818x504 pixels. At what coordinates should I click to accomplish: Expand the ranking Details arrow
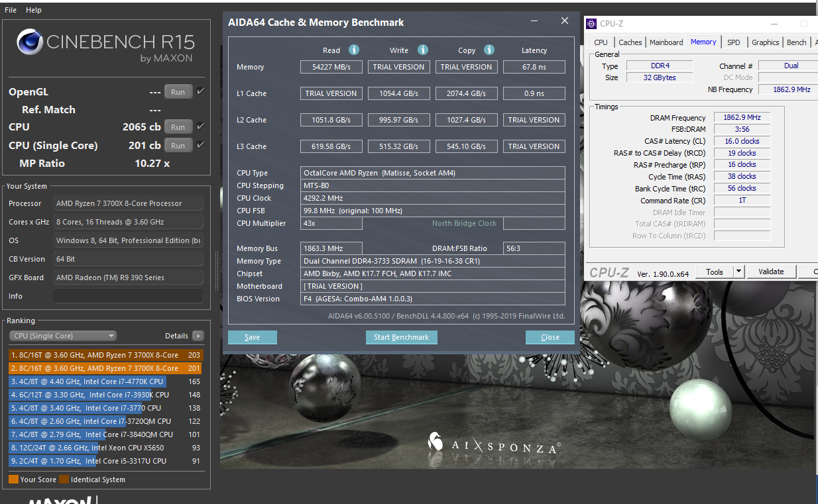click(198, 336)
